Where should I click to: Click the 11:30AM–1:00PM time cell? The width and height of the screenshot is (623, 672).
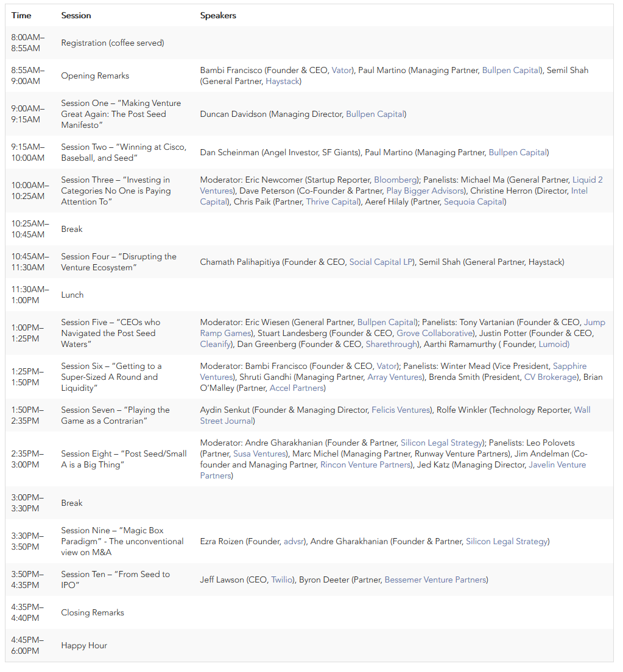(30, 295)
